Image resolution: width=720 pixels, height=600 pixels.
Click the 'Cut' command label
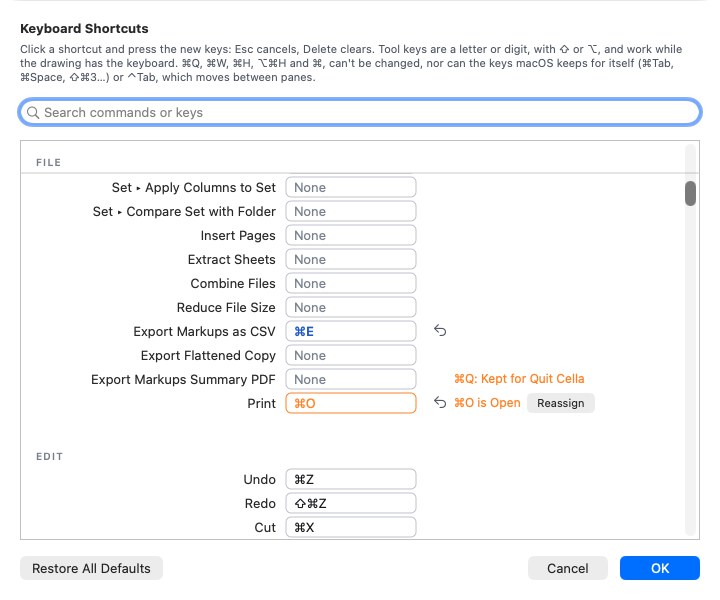[x=265, y=527]
